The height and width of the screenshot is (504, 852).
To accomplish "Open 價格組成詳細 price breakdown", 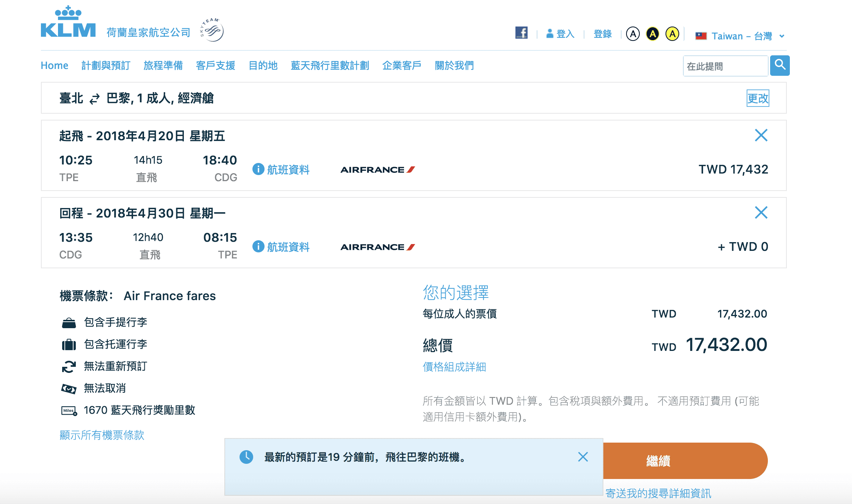I will pos(454,366).
